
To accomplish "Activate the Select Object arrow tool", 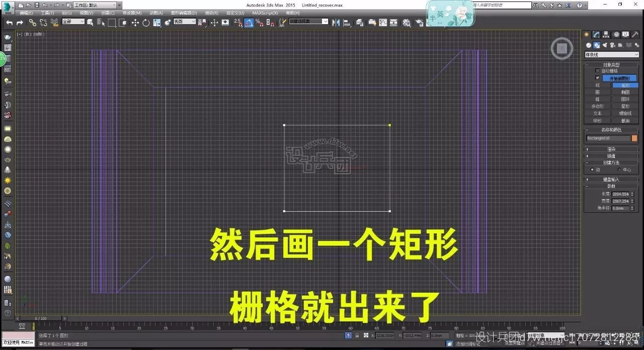I will pos(90,23).
